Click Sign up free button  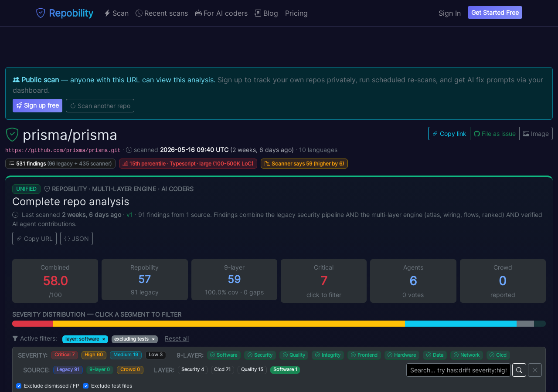tap(37, 105)
